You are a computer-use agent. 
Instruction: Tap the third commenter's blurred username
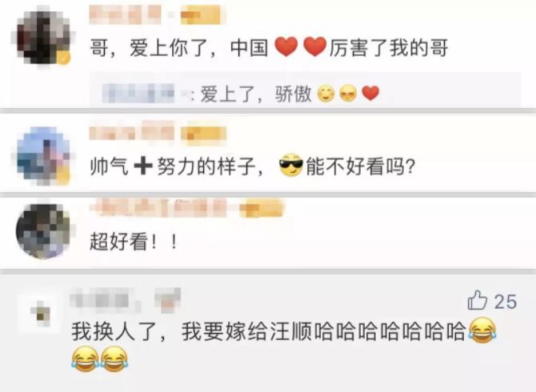point(160,207)
